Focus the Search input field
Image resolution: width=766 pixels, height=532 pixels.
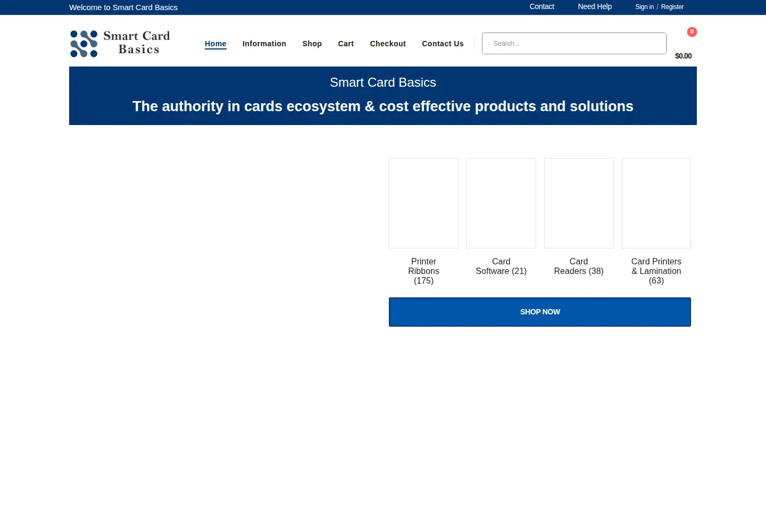click(574, 44)
